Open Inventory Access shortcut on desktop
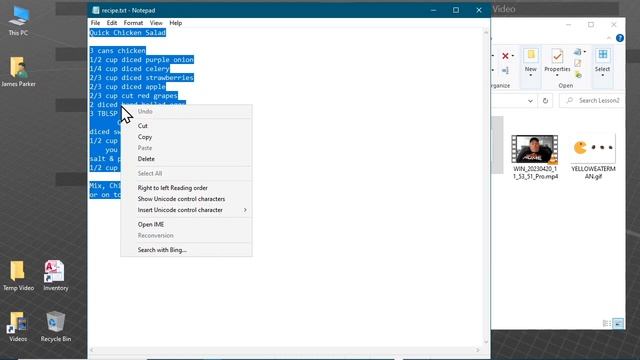The width and height of the screenshot is (640, 360). pos(56,276)
